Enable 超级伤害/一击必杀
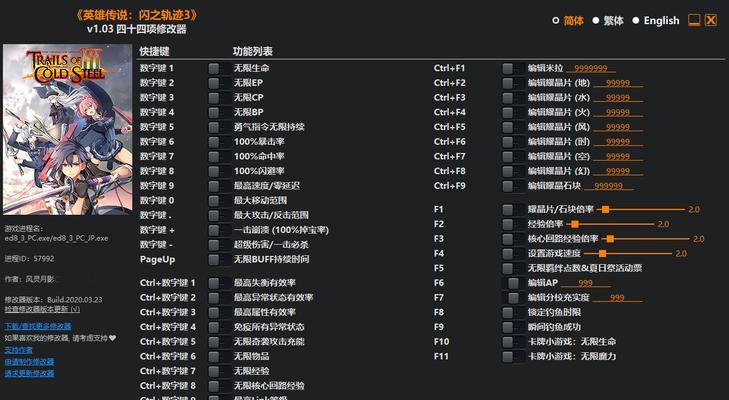Viewport: 729px width, 400px height. click(219, 245)
